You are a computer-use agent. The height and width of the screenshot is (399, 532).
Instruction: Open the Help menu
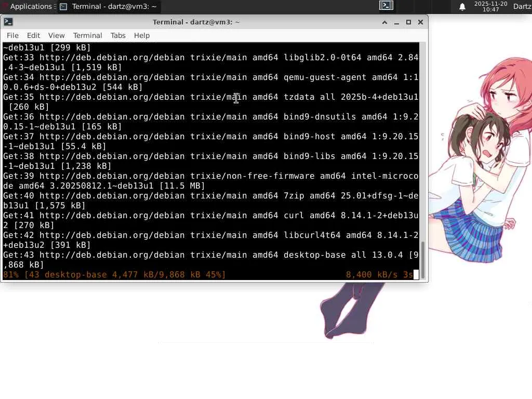[141, 35]
